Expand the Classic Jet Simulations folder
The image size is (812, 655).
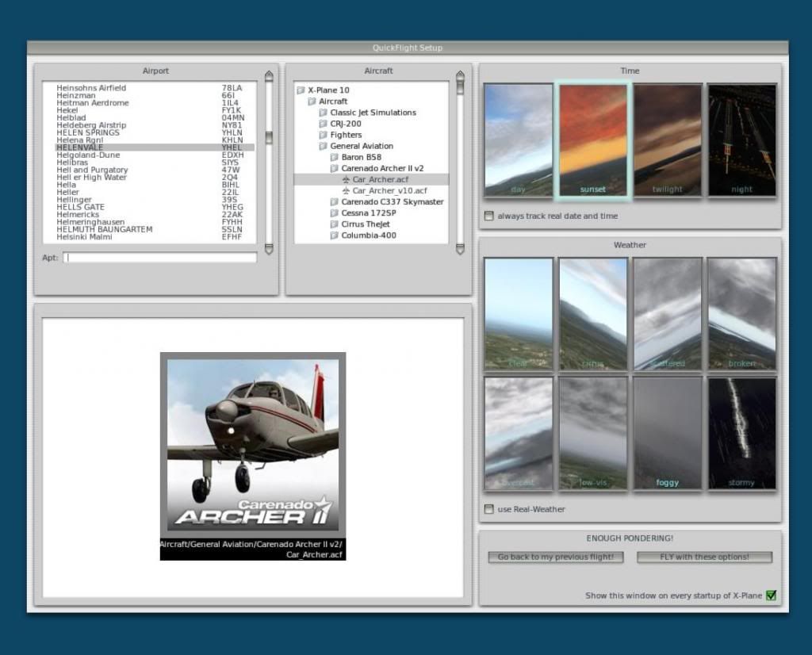coord(324,113)
